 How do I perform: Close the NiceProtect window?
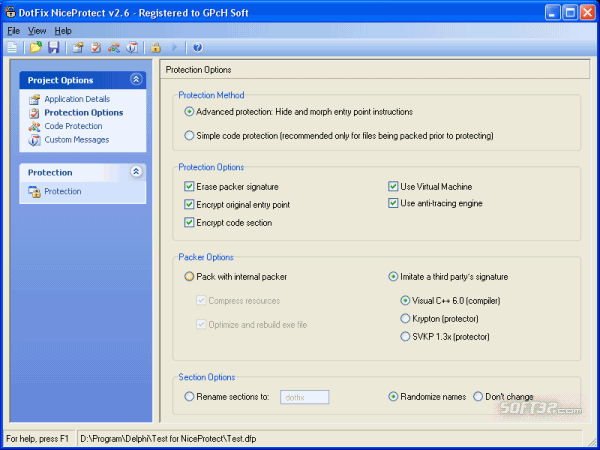tap(588, 13)
